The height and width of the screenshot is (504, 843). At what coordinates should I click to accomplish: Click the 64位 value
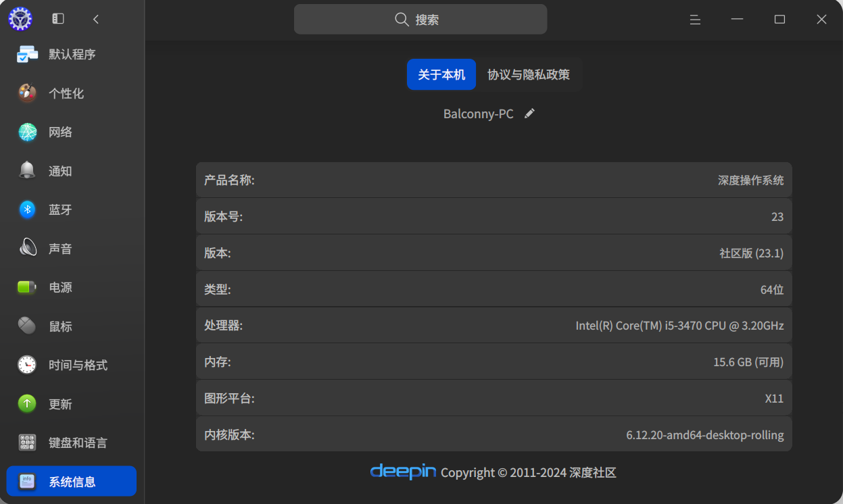click(772, 289)
